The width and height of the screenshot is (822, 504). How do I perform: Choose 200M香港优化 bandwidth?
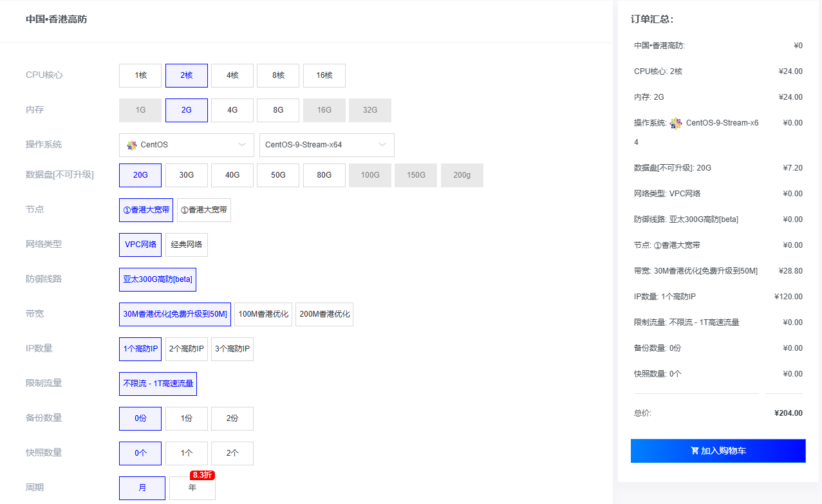click(x=324, y=314)
